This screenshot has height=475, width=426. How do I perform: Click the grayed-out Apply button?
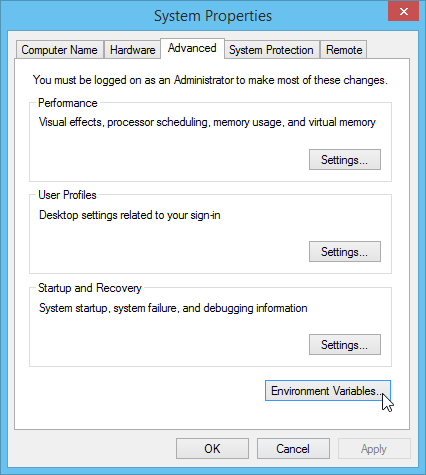click(x=374, y=449)
